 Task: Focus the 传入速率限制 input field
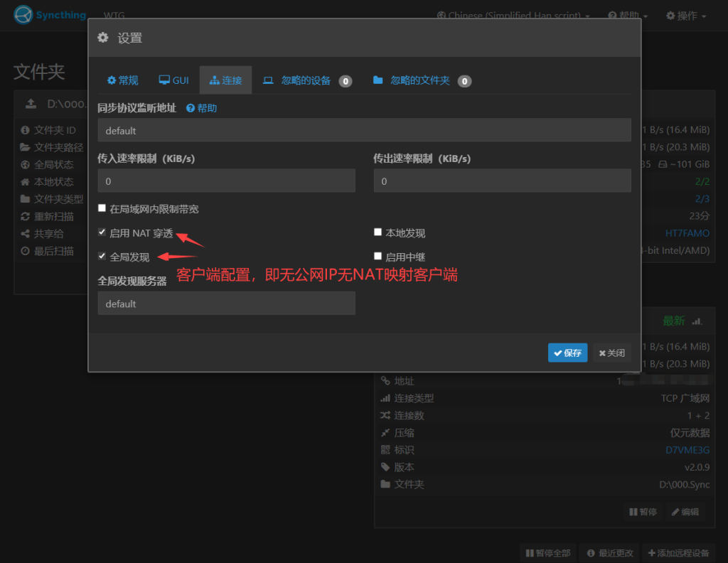tap(226, 181)
